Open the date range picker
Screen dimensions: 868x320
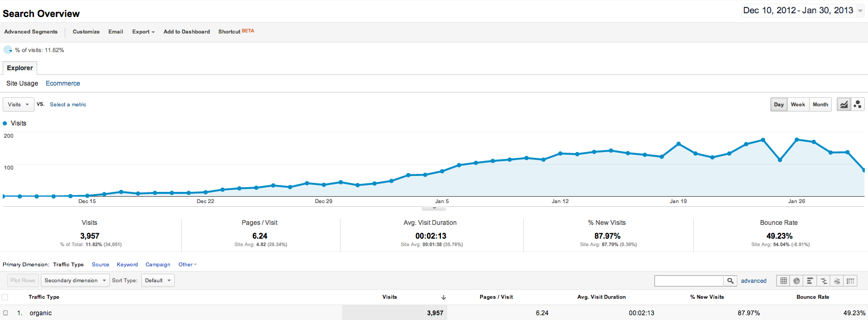click(x=803, y=11)
